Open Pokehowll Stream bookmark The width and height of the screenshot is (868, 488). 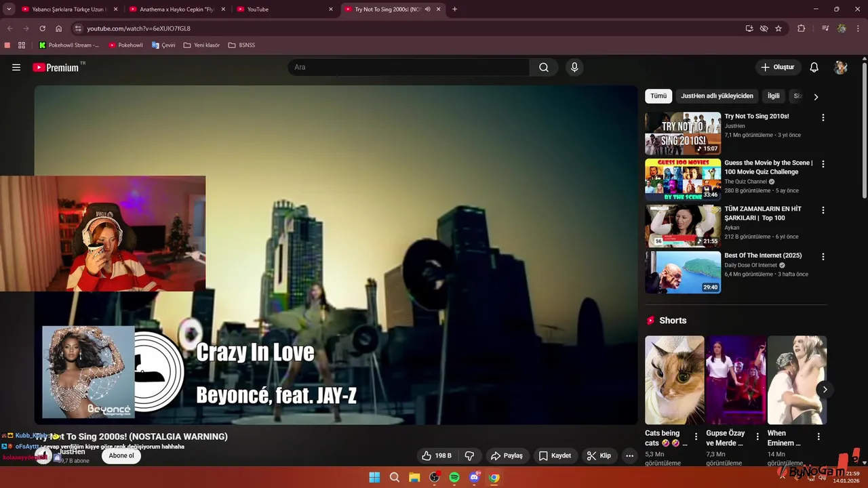[x=69, y=45]
